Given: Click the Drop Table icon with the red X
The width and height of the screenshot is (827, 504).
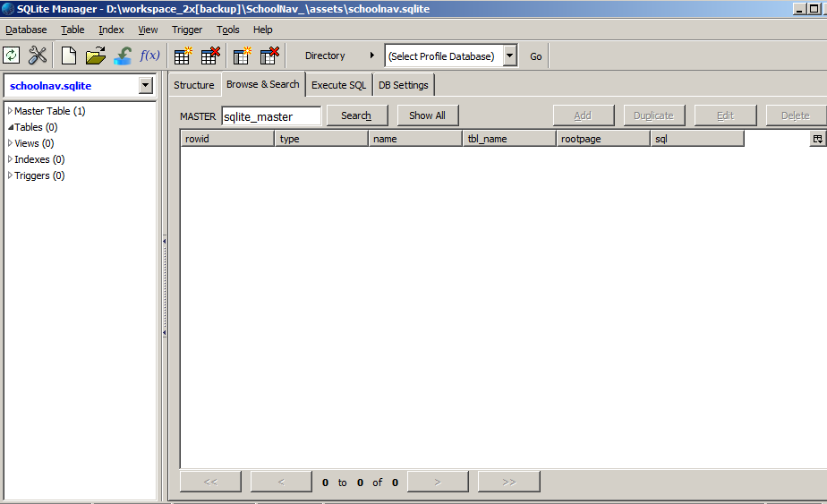Looking at the screenshot, I should click(210, 56).
